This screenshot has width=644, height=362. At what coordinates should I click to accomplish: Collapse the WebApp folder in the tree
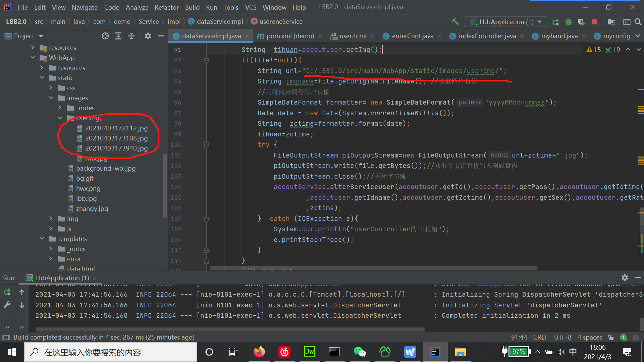click(33, 58)
